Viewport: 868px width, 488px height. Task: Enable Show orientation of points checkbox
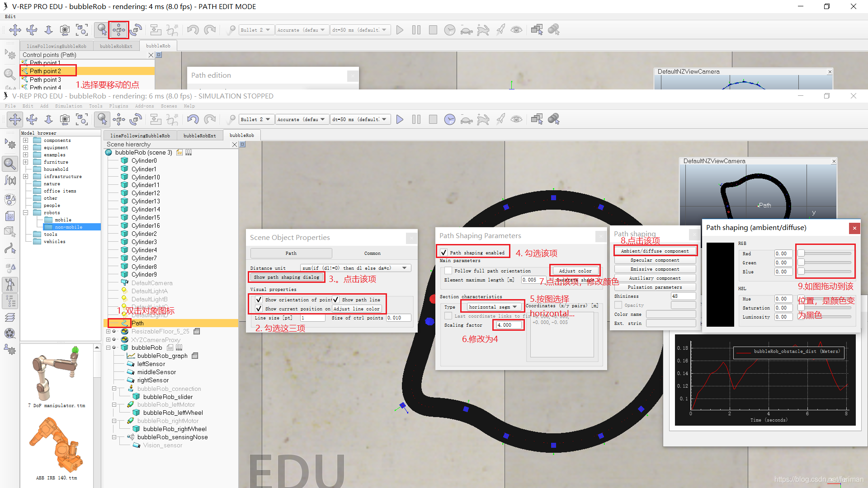257,299
